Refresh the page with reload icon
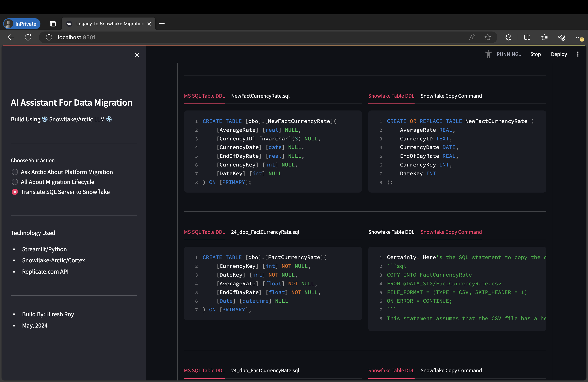Screen dimensions: 588x382 click(28, 37)
